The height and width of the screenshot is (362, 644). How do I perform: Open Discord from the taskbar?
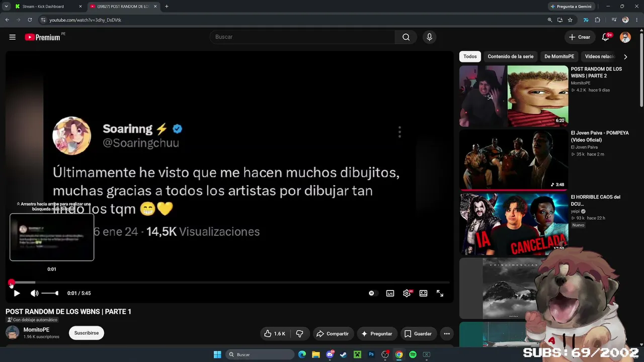click(330, 354)
